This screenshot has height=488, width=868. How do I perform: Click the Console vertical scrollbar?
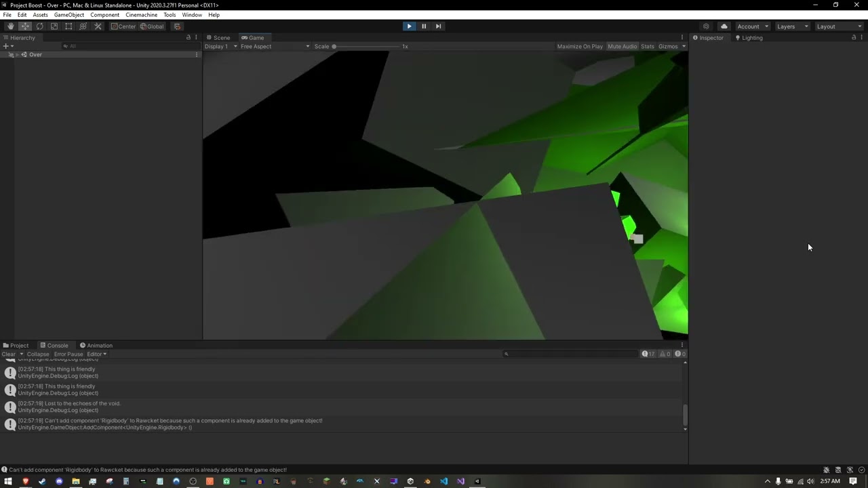(685, 413)
